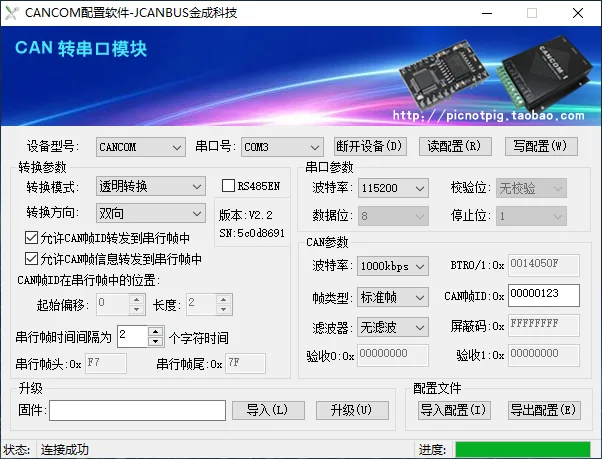602x459 pixels.
Task: Click the picnotpig.taobao.com URL in banner
Action: [488, 116]
